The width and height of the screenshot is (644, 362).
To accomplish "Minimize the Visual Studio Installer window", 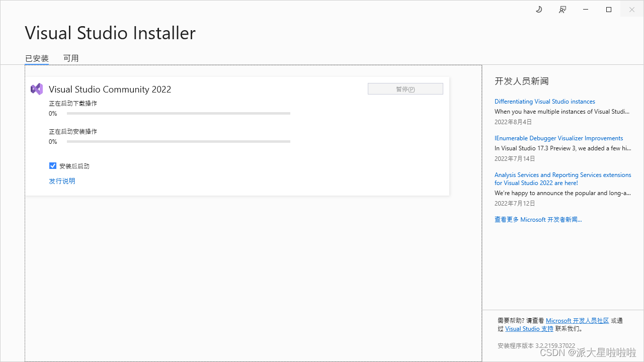I will coord(586,10).
